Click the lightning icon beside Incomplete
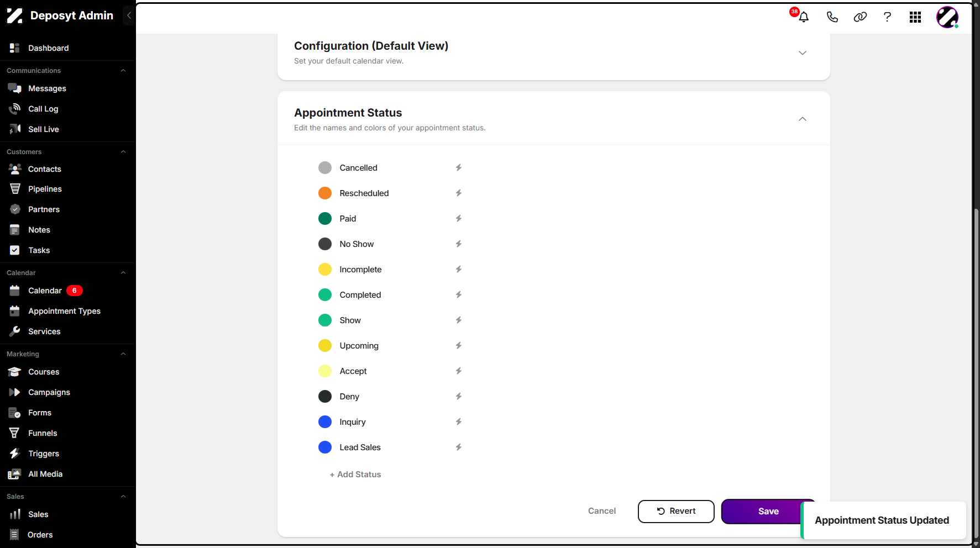The width and height of the screenshot is (980, 548). 459,269
